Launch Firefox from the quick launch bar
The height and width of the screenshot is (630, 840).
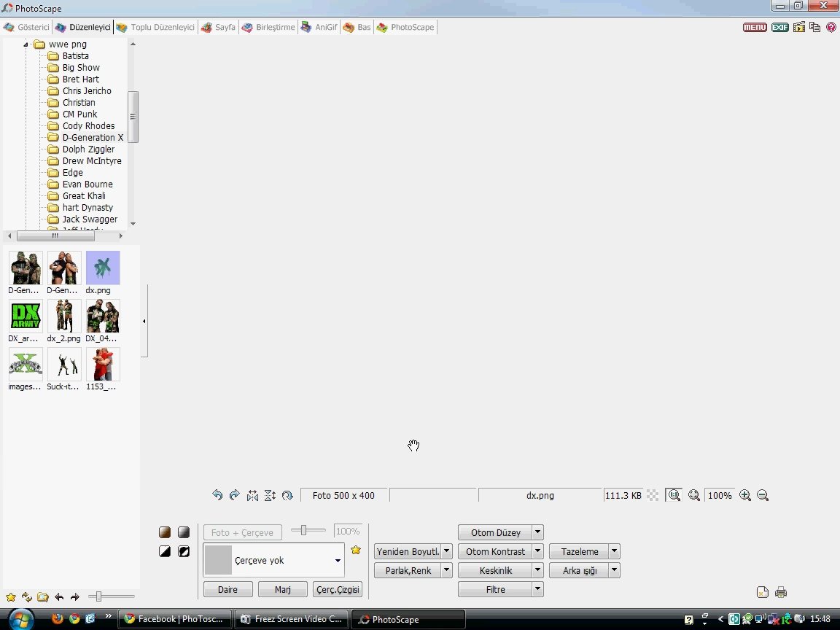58,619
